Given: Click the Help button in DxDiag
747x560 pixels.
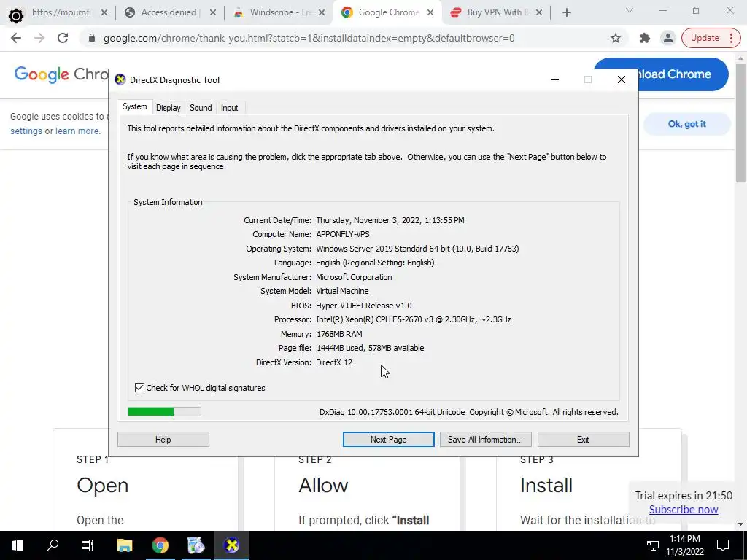Looking at the screenshot, I should (163, 440).
